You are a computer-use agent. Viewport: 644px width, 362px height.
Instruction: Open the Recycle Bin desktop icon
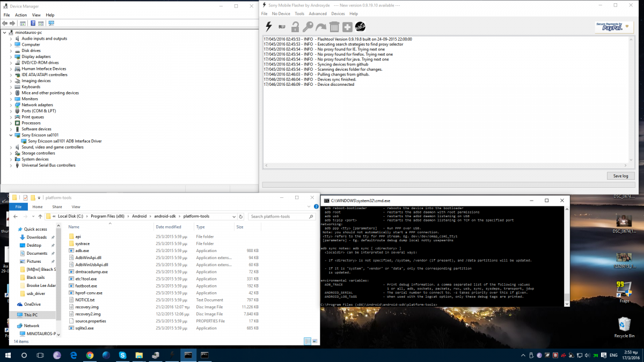pyautogui.click(x=624, y=327)
